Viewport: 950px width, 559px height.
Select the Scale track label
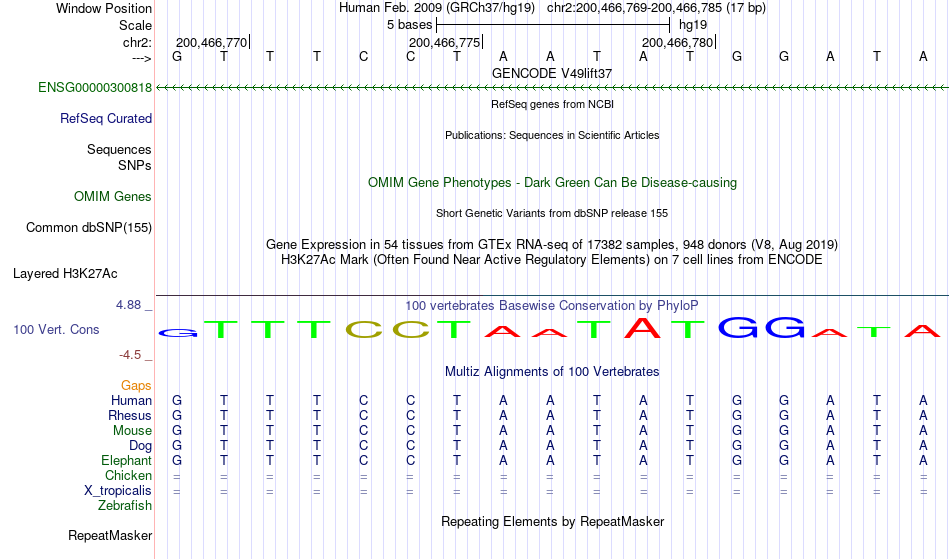click(135, 25)
